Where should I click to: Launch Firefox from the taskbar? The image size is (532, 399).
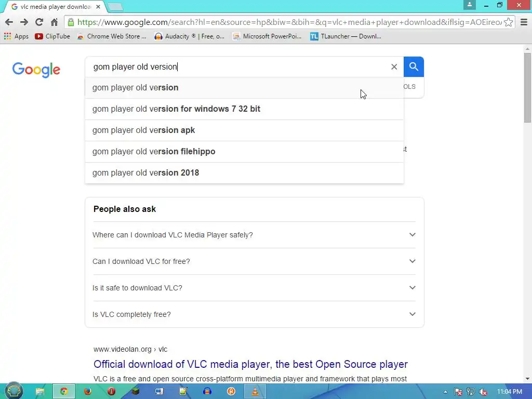[87, 392]
